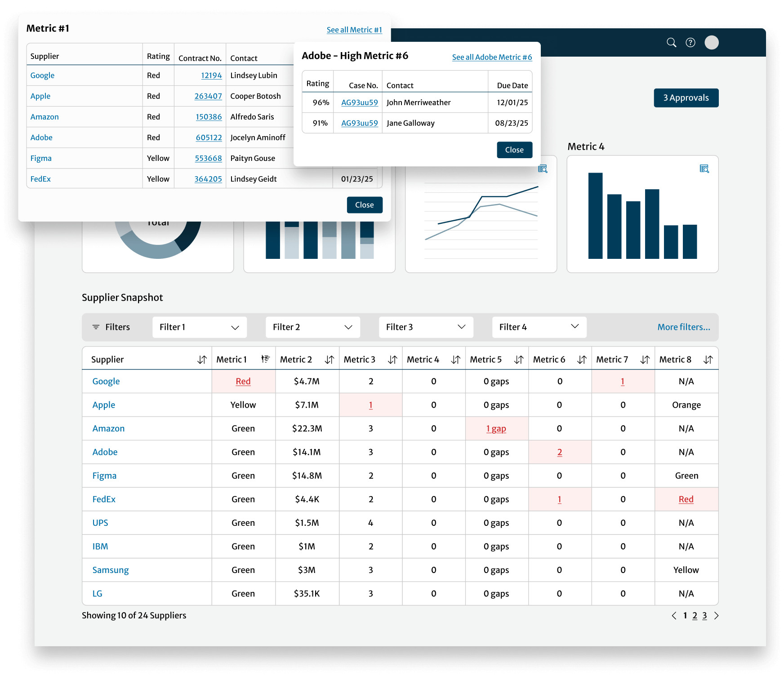
Task: Open Samsung supplier link
Action: tap(111, 570)
